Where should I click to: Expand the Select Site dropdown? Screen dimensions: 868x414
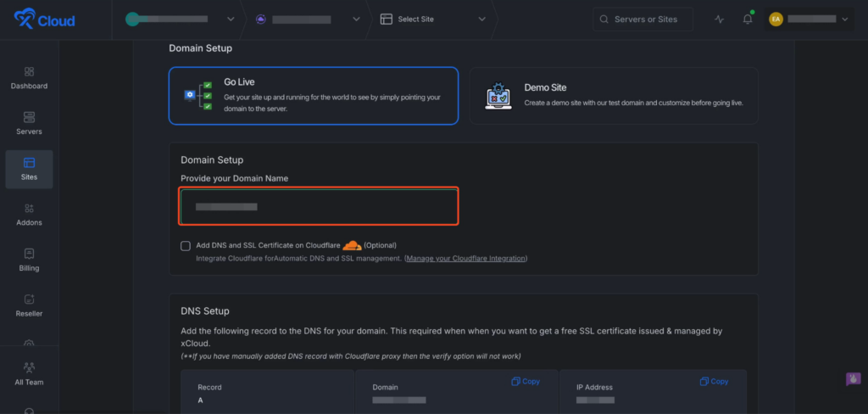(434, 20)
